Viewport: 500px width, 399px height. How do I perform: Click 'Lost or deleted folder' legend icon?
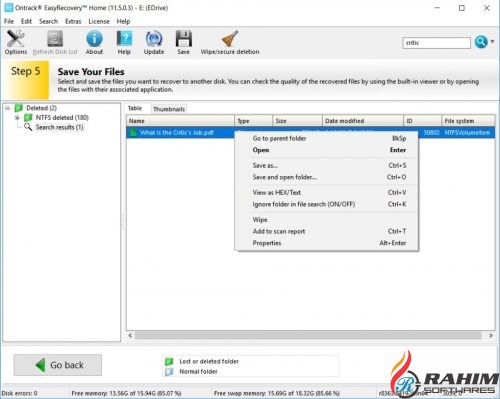[x=169, y=361]
